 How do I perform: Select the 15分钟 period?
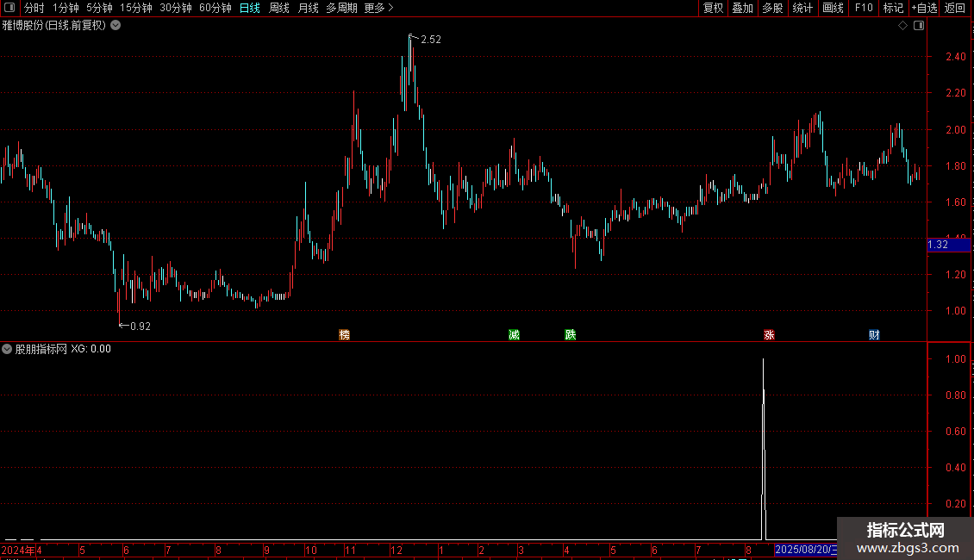coord(136,8)
